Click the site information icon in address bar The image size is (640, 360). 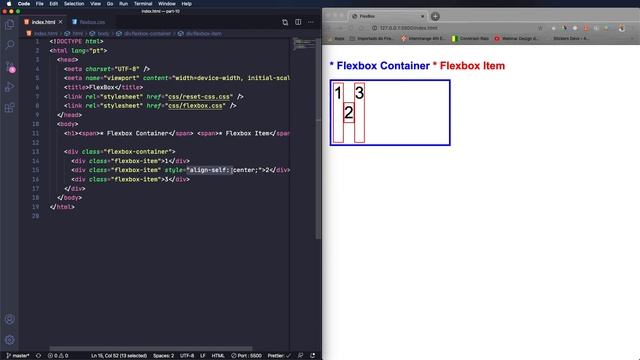(x=374, y=28)
